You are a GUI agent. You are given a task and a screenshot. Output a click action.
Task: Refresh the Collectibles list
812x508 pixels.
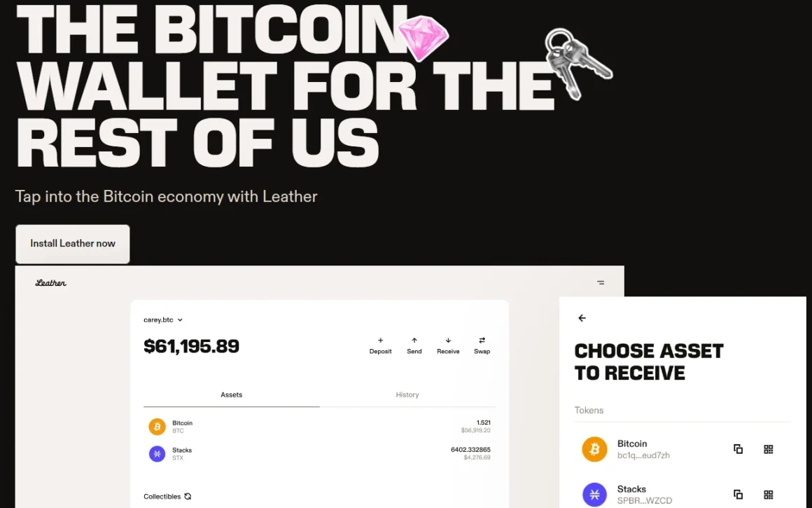(188, 497)
